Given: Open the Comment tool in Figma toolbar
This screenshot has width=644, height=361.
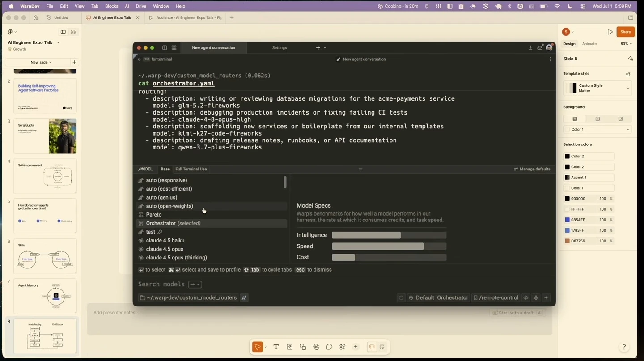Looking at the screenshot, I should (x=329, y=347).
